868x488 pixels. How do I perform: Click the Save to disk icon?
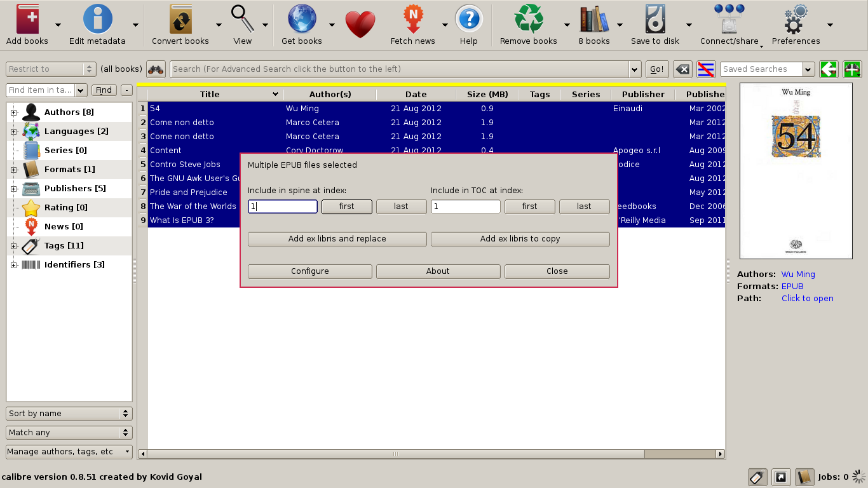[654, 19]
